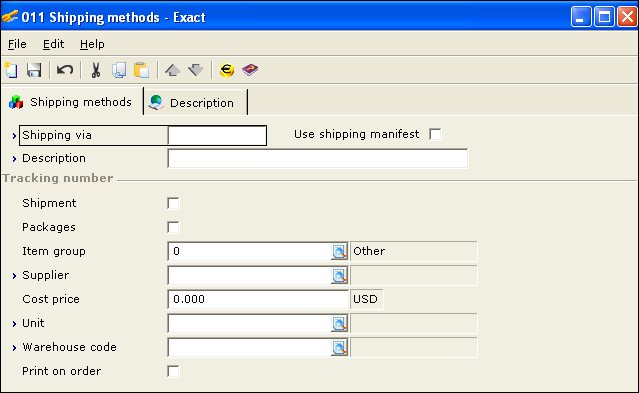Open the Edit menu
Viewport: 639px width, 393px height.
pyautogui.click(x=53, y=44)
